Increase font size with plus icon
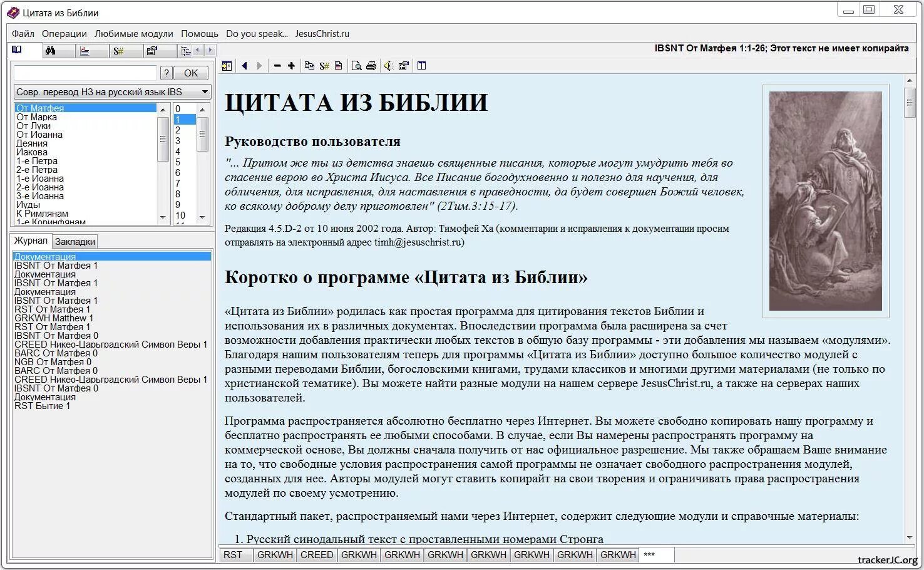 click(x=292, y=65)
